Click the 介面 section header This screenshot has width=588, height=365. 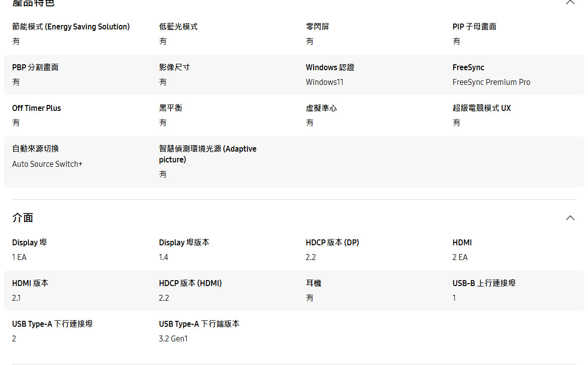21,217
